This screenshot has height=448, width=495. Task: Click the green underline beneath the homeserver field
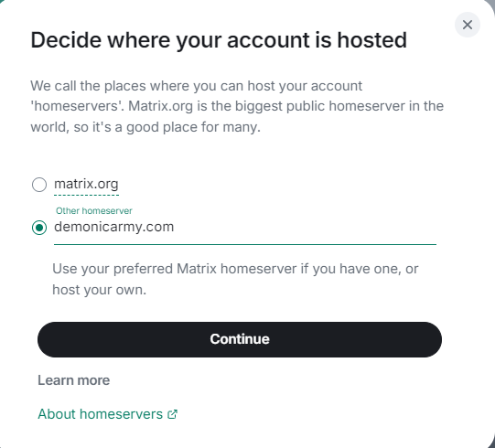245,244
